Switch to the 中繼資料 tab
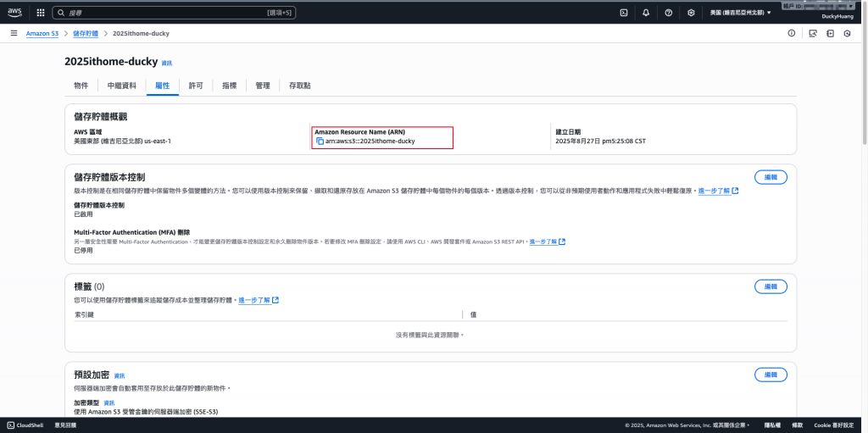868x433 pixels. click(x=122, y=86)
